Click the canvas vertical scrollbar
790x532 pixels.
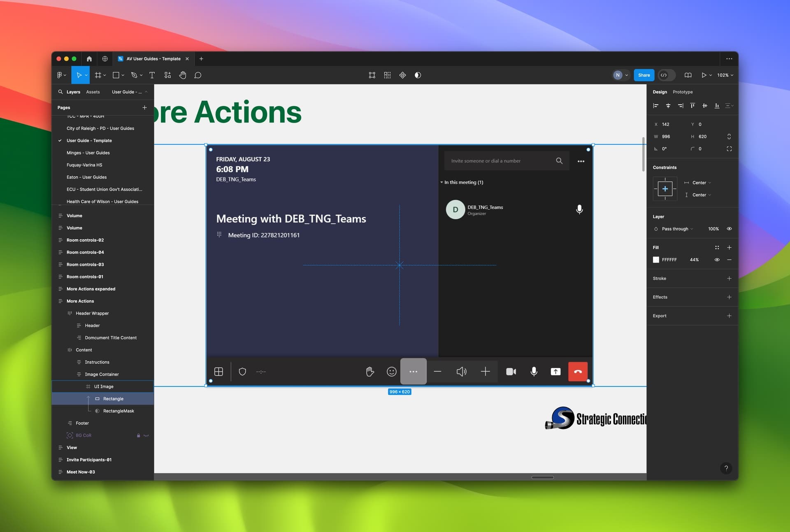pyautogui.click(x=644, y=155)
